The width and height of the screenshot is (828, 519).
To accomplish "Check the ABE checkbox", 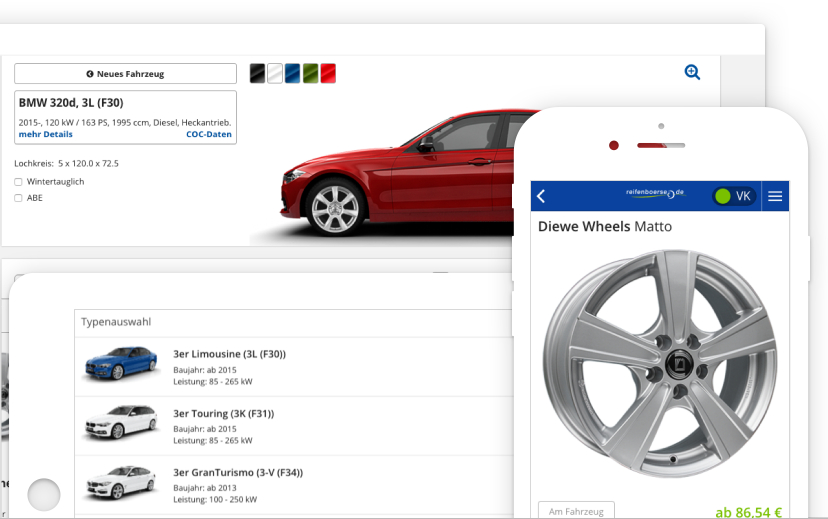I will pos(19,198).
